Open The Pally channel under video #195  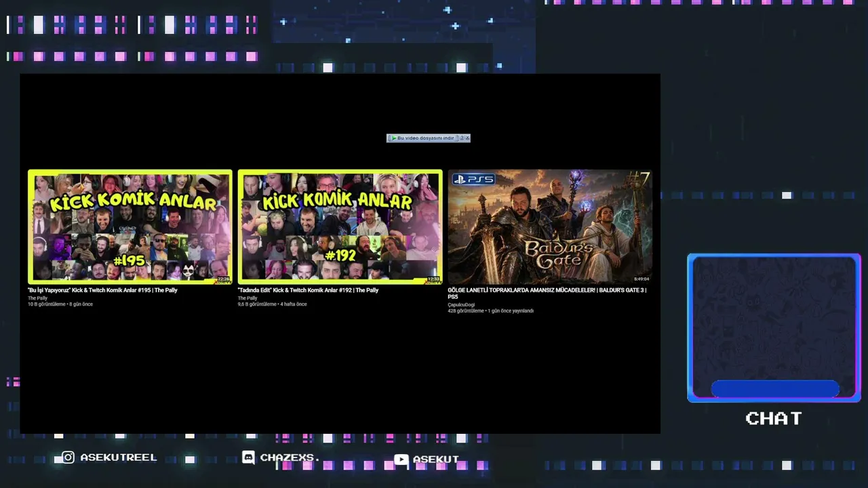point(38,298)
